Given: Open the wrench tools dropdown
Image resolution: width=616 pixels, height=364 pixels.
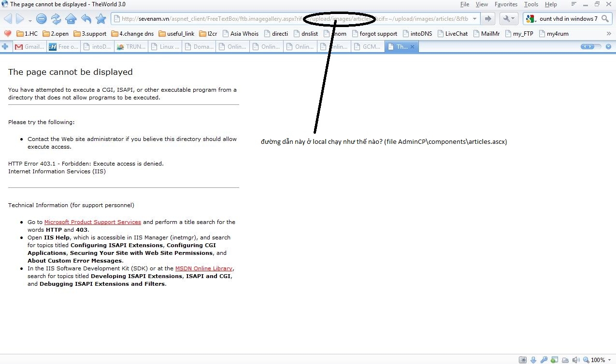Looking at the screenshot, I should (509, 19).
